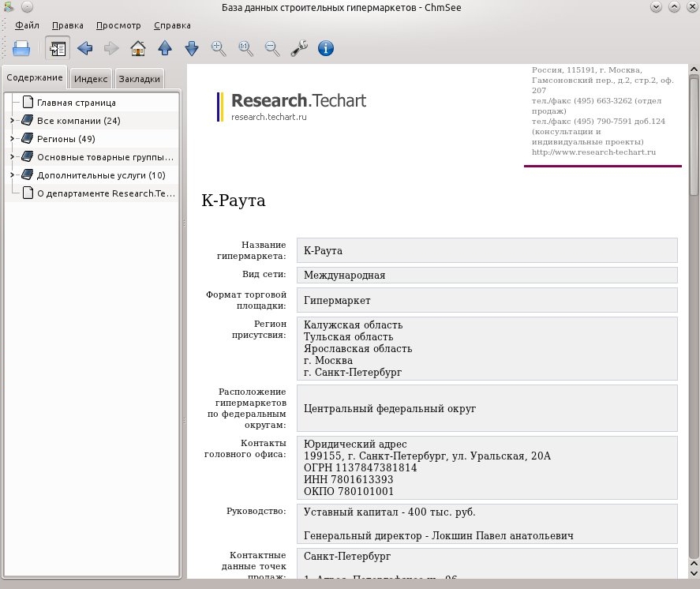The width and height of the screenshot is (700, 589).
Task: Open the Просмотр menu
Action: [118, 25]
